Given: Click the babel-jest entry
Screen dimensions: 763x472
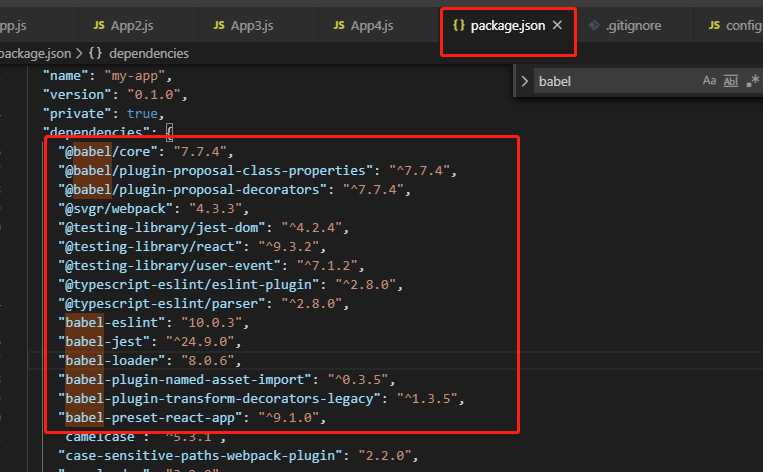Looking at the screenshot, I should point(149,342).
